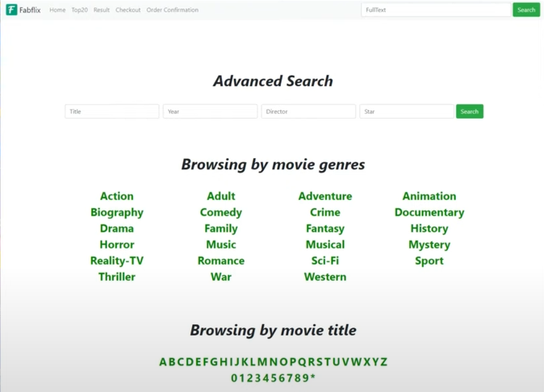Image resolution: width=544 pixels, height=392 pixels.
Task: Click the navbar Search button
Action: pos(526,10)
